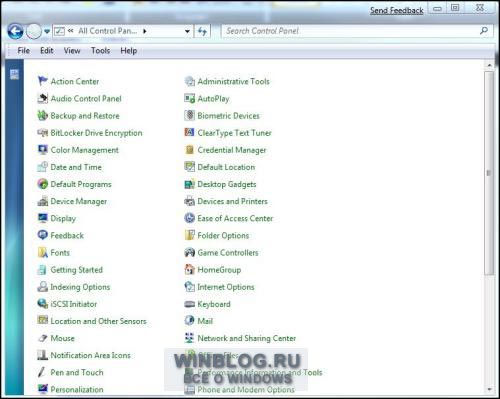Viewport: 500px width, 399px height.
Task: Go back with the Back arrow button
Action: [15, 32]
